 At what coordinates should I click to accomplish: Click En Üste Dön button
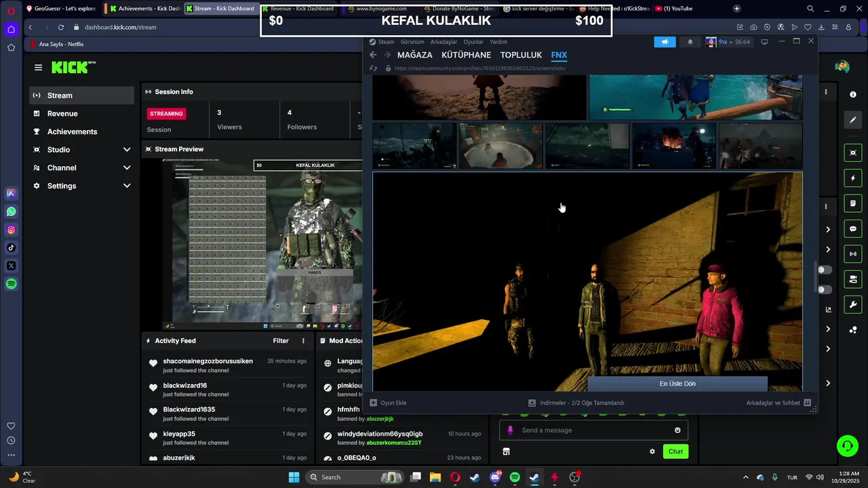tap(677, 384)
